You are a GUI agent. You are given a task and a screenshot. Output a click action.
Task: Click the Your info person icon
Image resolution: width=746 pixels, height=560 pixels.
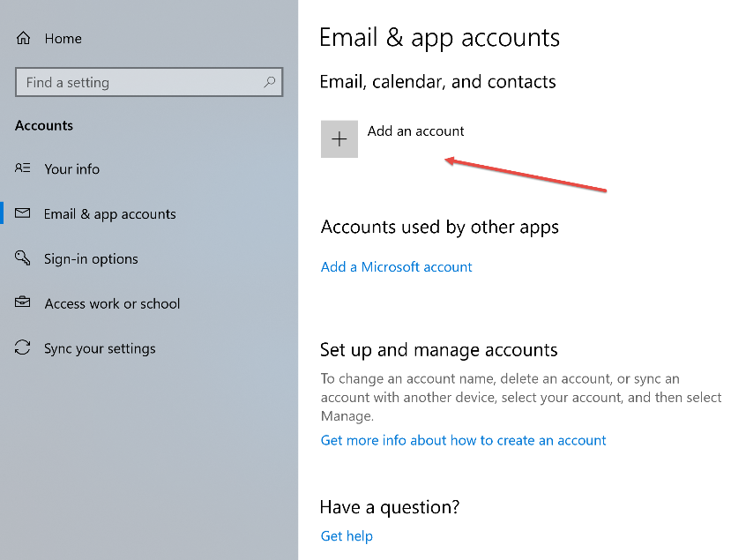point(22,168)
